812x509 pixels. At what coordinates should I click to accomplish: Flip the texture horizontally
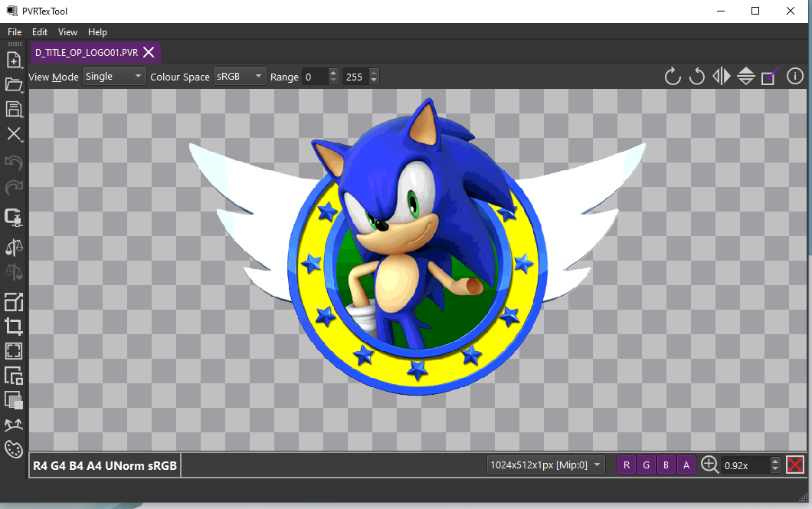[722, 77]
